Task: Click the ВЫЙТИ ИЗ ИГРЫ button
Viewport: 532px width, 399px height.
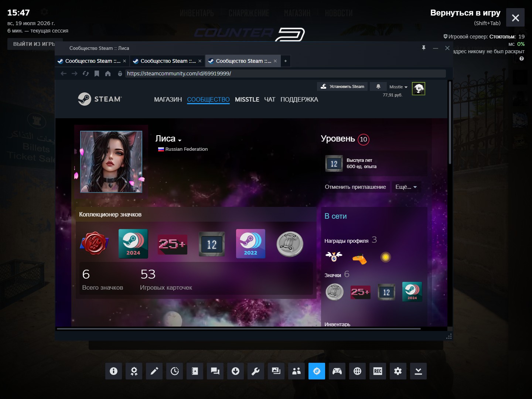Action: [x=34, y=44]
